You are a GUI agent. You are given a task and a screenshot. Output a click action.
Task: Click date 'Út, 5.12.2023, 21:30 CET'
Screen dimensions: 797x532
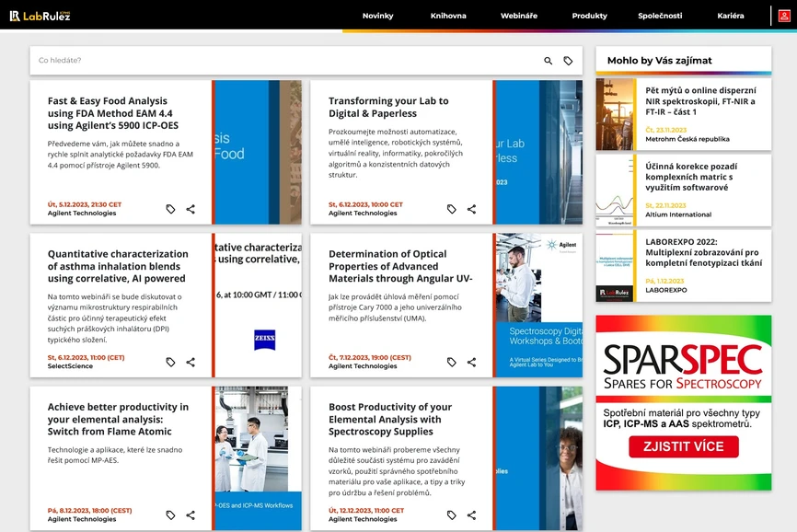85,204
